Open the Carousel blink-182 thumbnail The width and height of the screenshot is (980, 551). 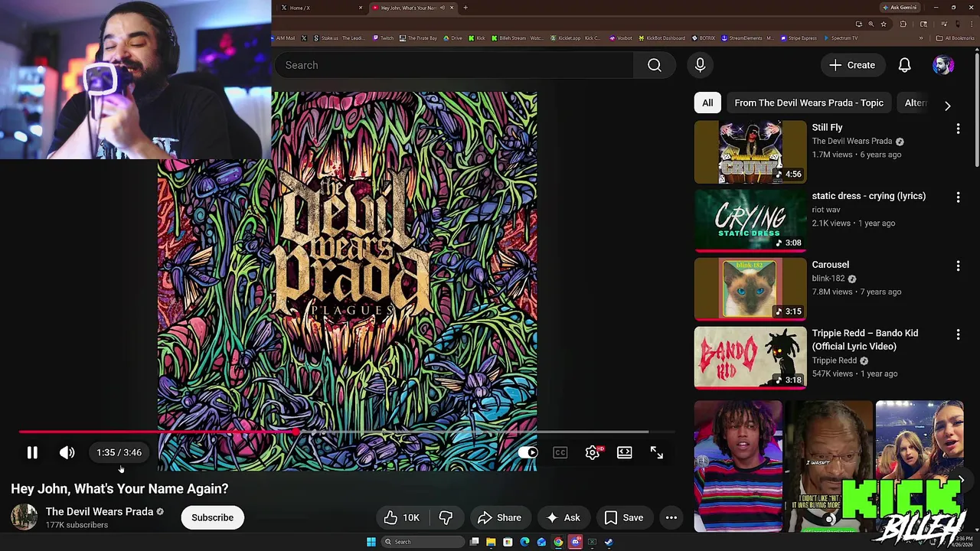(750, 289)
